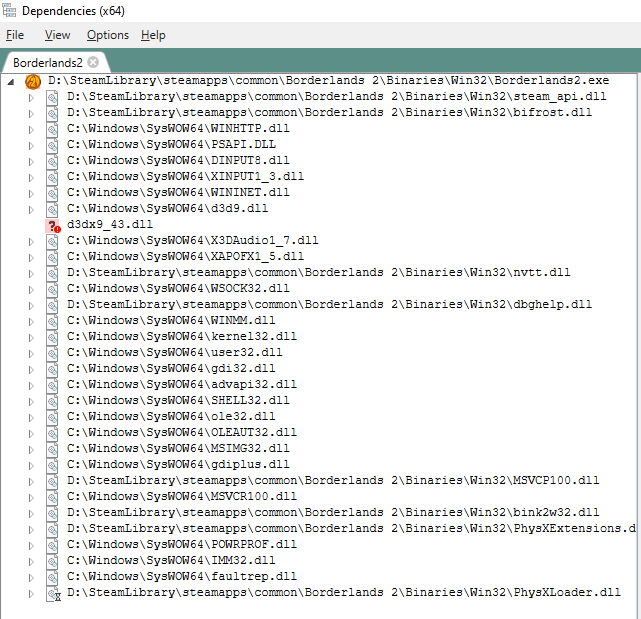
Task: Click the module icon of XAPOFX1_5.dll
Action: coord(52,258)
